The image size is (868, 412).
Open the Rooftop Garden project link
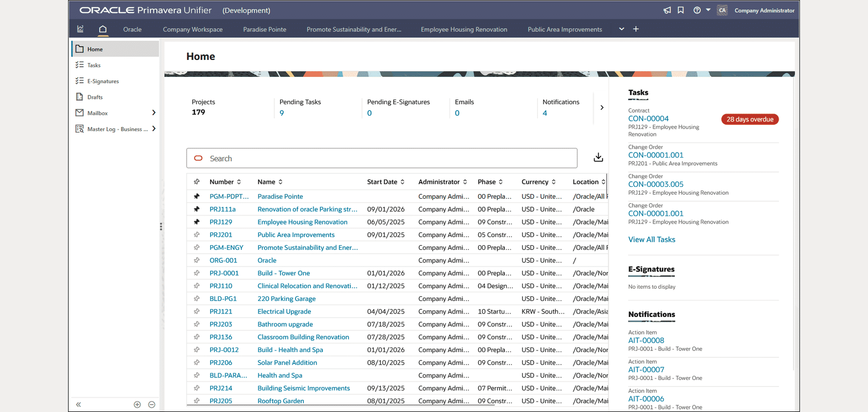[281, 401]
